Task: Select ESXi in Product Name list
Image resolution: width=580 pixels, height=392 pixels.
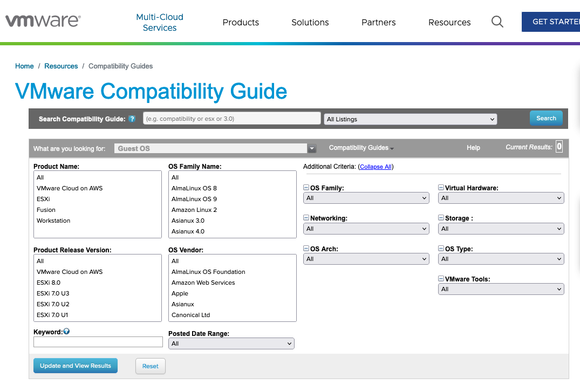Action: point(97,199)
